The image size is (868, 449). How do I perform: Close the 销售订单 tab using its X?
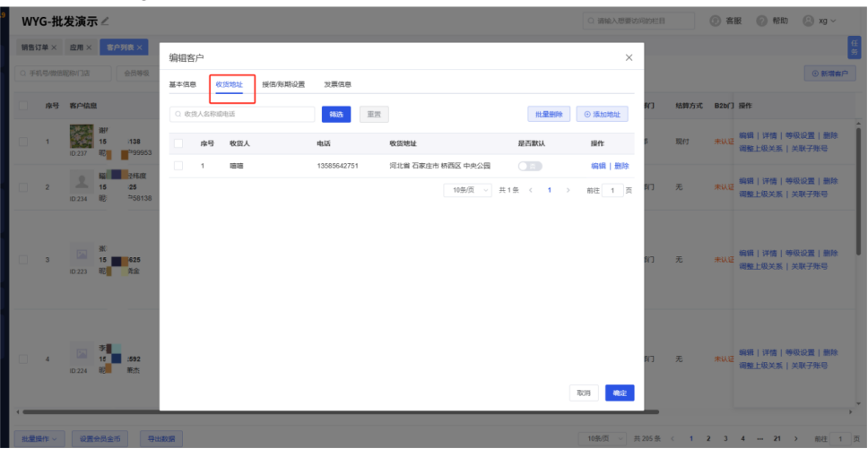tap(54, 47)
